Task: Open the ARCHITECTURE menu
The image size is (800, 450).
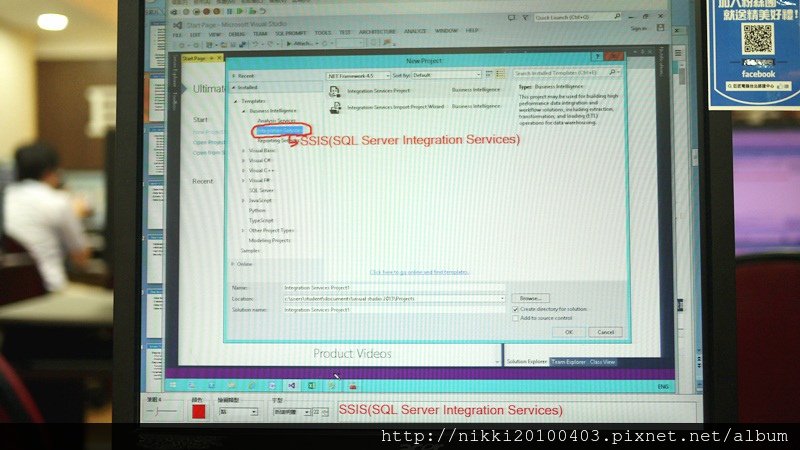Action: 377,32
